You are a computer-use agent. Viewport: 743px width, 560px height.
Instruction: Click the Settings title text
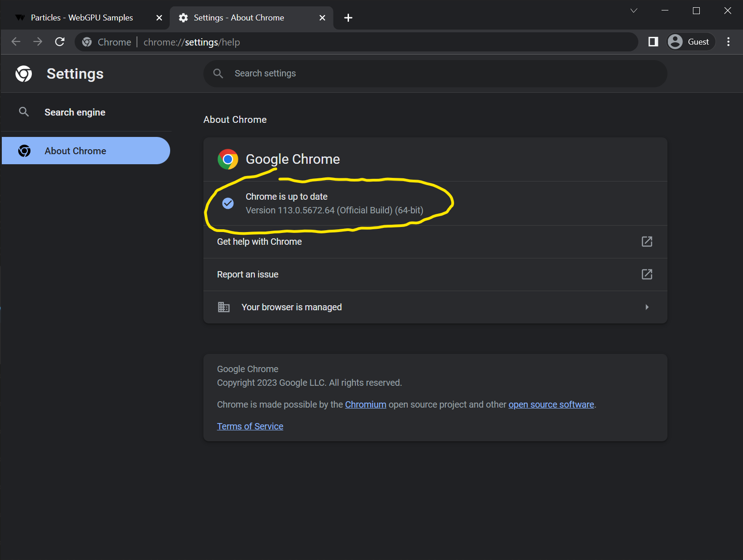point(75,74)
